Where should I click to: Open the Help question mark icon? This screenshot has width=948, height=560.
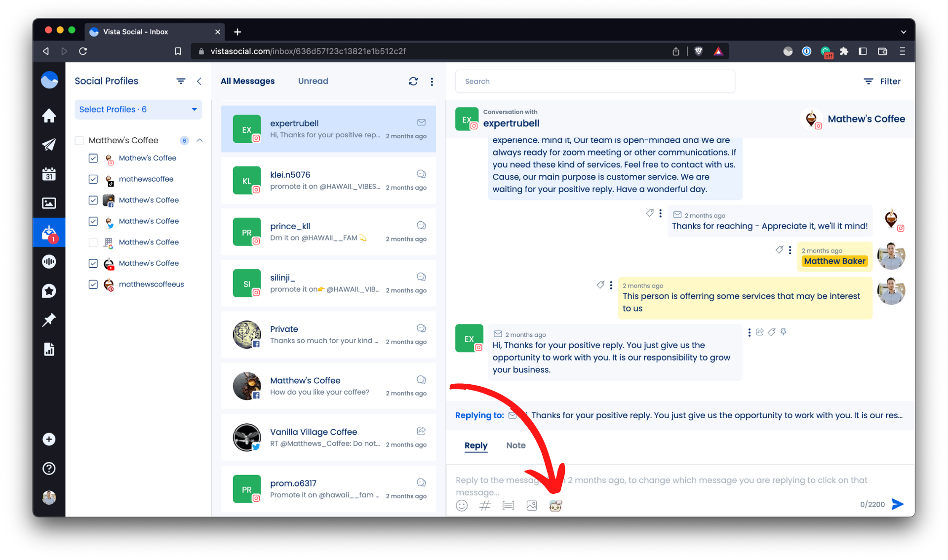(49, 469)
